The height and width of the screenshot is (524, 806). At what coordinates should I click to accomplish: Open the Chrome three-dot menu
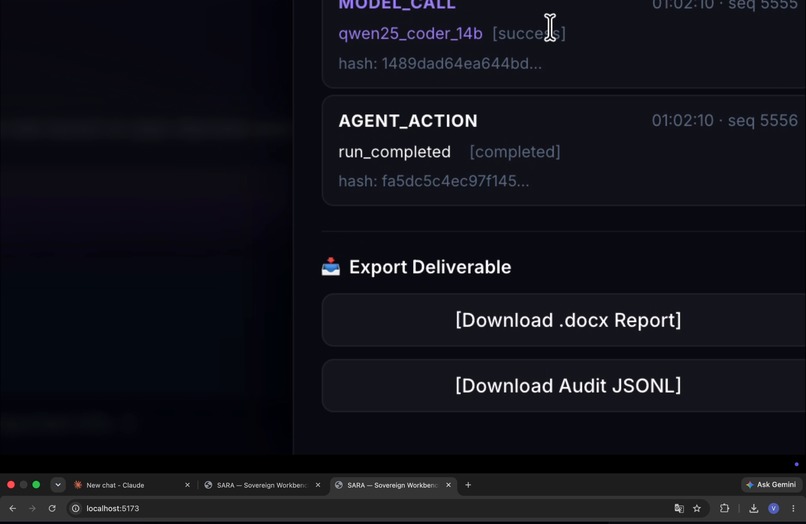[793, 509]
